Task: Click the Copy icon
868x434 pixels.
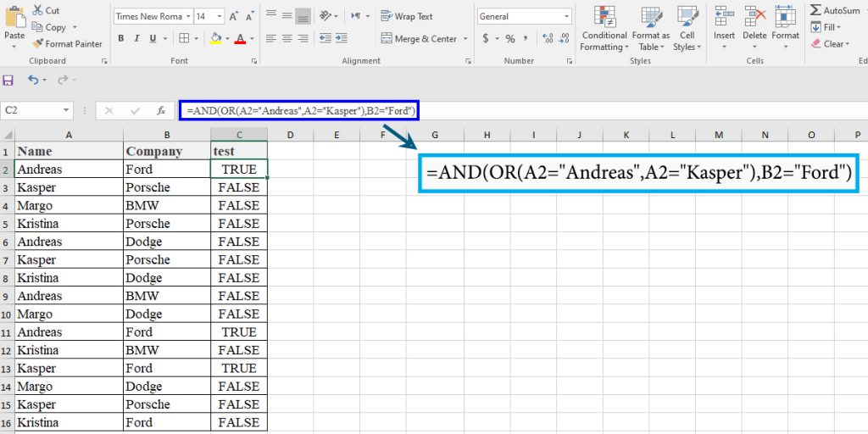Action: tap(37, 26)
